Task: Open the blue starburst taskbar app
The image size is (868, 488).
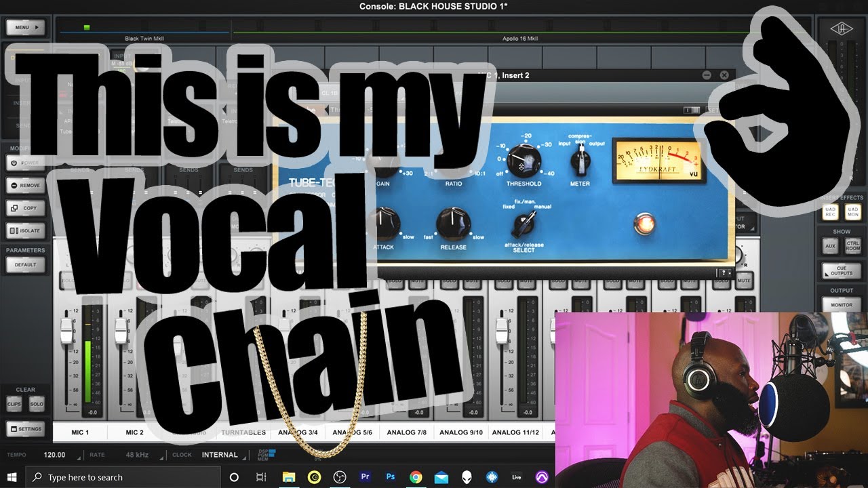Action: tap(492, 477)
